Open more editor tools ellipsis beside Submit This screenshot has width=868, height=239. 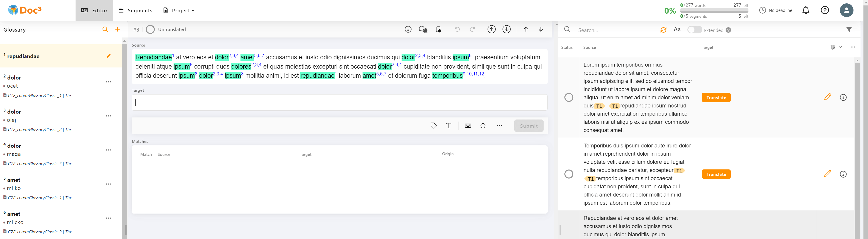[499, 126]
